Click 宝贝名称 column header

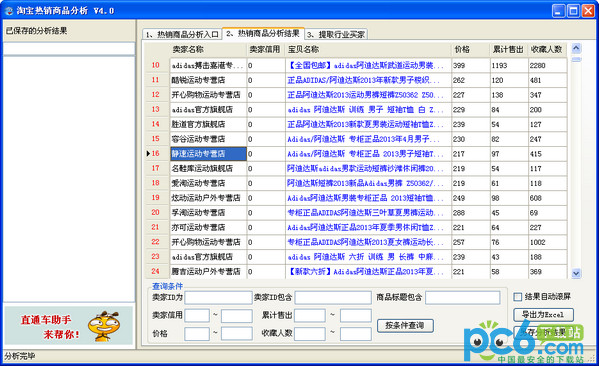pos(368,49)
